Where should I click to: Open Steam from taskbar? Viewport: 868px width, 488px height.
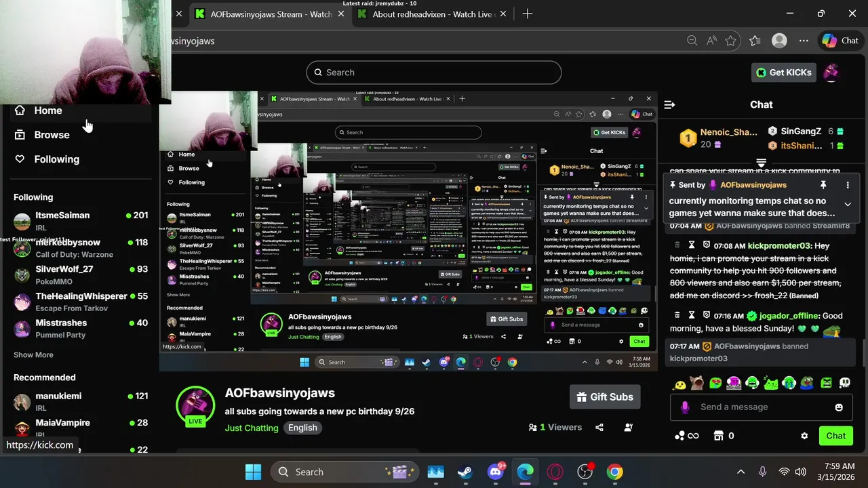tap(465, 472)
